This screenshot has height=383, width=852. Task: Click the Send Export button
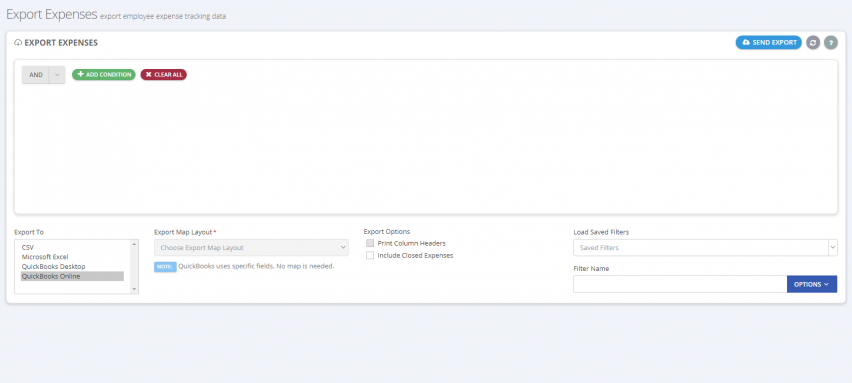[x=768, y=42]
